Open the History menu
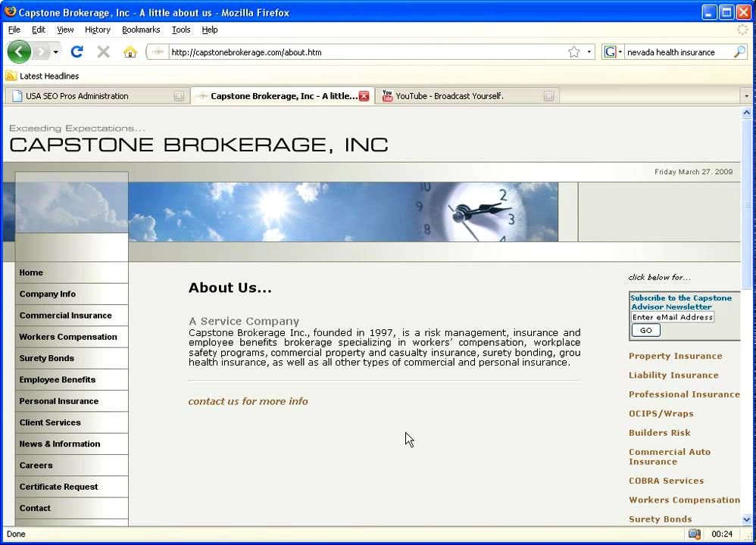Image resolution: width=756 pixels, height=545 pixels. click(98, 30)
